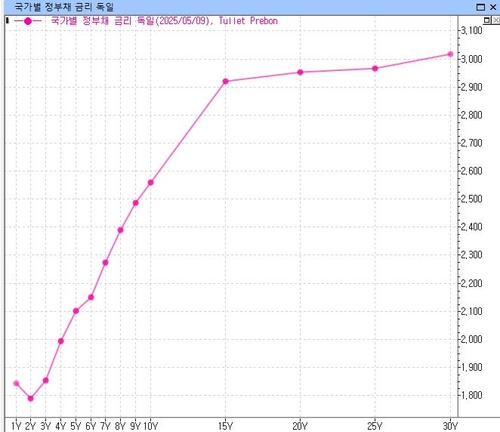Maximize the chart window from the title bar

pyautogui.click(x=480, y=7)
